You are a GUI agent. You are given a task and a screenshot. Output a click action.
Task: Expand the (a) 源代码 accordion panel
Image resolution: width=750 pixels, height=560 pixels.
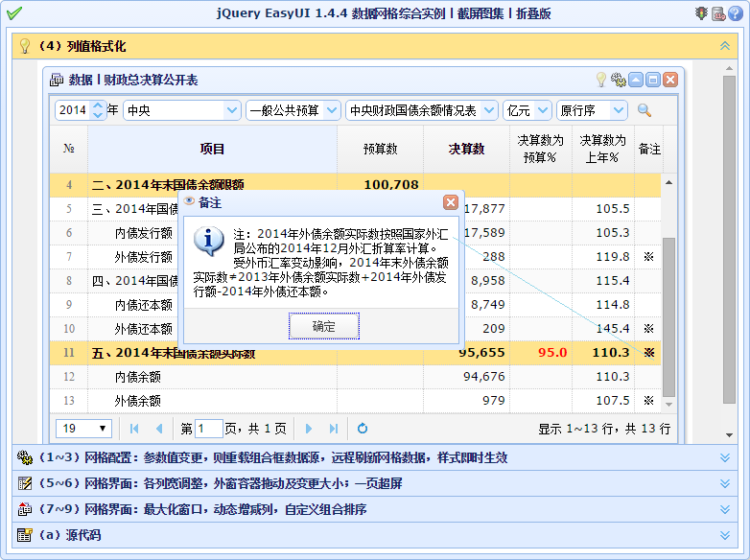725,535
